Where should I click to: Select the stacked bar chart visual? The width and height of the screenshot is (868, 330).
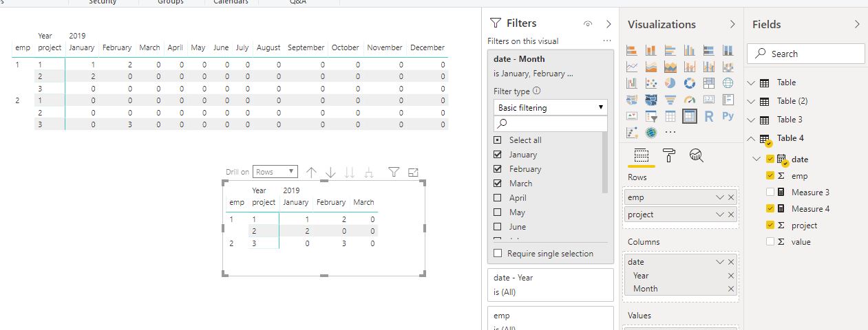[632, 50]
